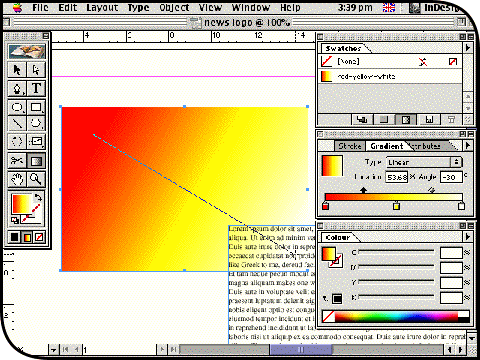Select the [None] swatch row
Viewport: 480px width, 360px height.
[390, 62]
